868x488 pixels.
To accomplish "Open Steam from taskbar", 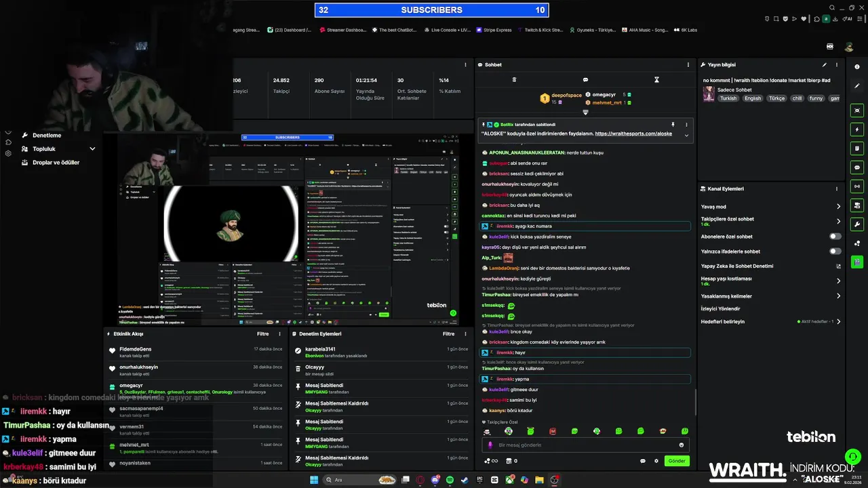I will tap(465, 480).
